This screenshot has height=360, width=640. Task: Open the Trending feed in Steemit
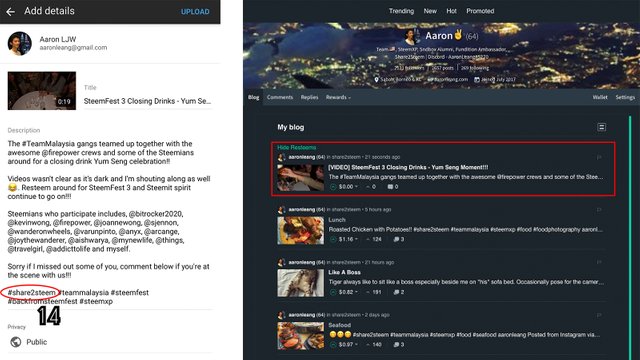pyautogui.click(x=401, y=11)
